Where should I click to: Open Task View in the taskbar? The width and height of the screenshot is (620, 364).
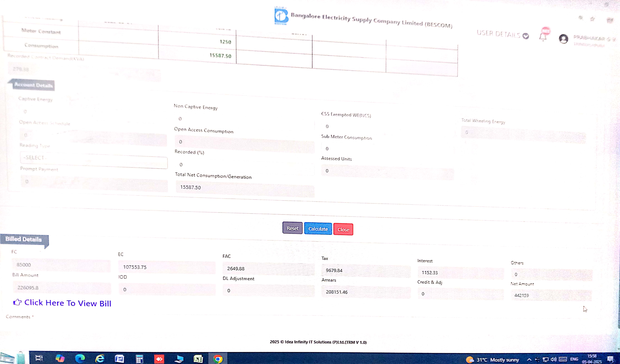[39, 358]
